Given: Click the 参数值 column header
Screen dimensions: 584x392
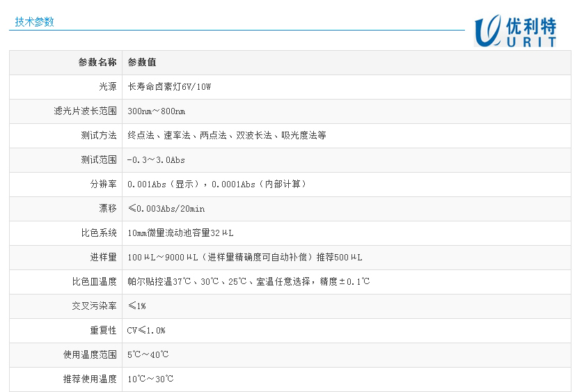Looking at the screenshot, I should click(142, 63).
